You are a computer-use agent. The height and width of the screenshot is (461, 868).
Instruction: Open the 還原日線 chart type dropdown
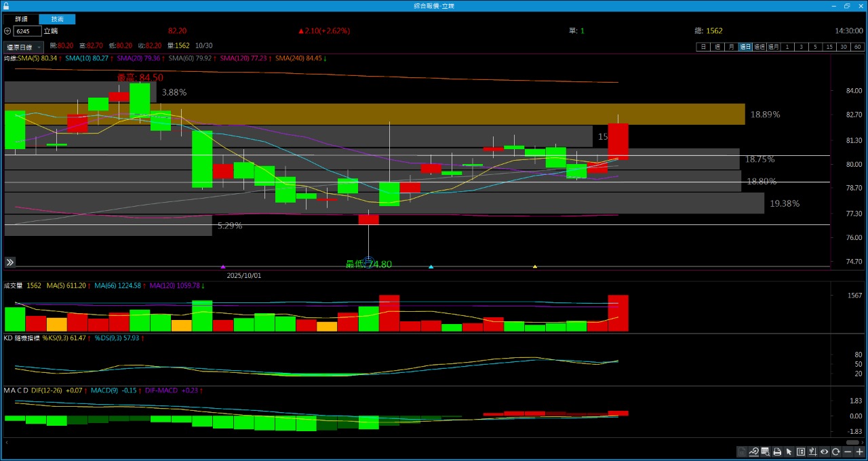(x=24, y=47)
